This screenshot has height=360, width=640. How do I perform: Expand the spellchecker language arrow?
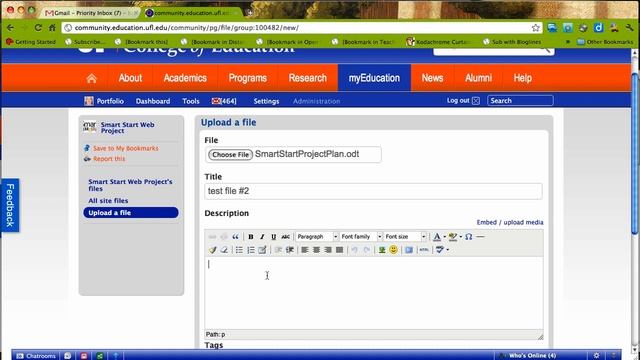[448, 250]
